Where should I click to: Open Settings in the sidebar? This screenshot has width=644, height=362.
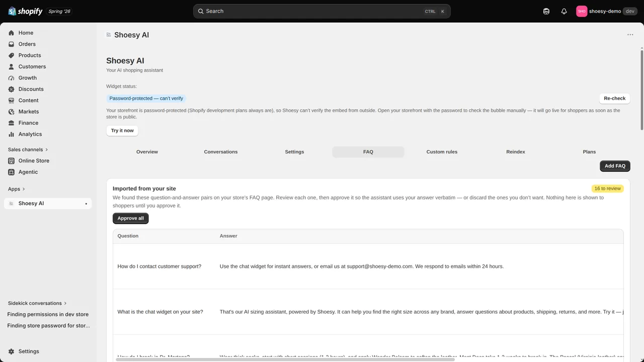click(48, 351)
